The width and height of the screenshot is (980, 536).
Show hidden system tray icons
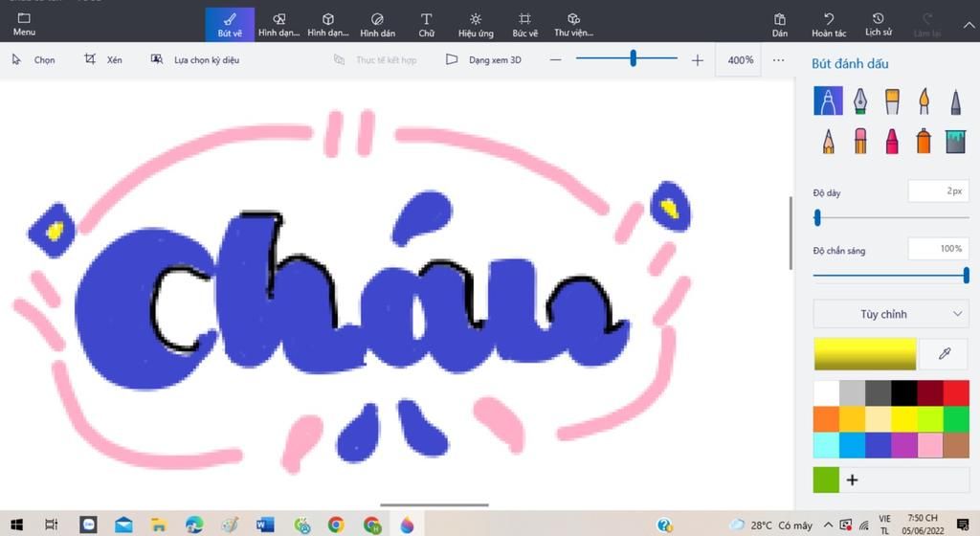[828, 525]
